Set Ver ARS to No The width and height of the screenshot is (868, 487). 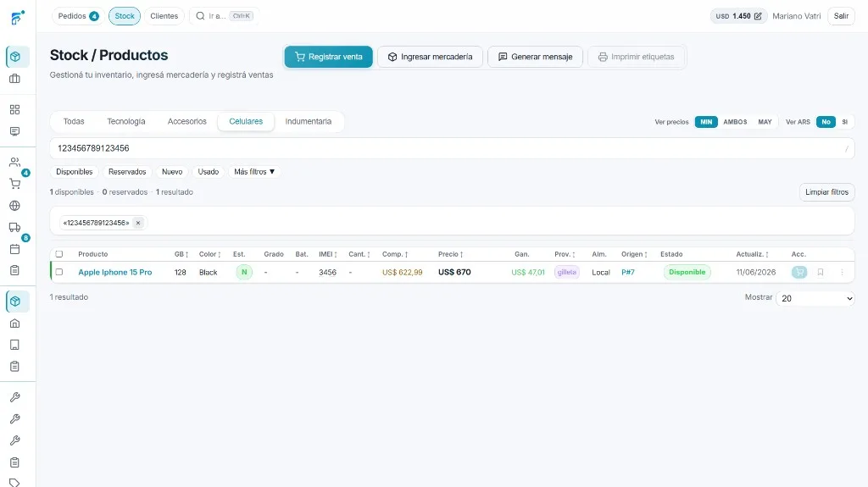(826, 122)
